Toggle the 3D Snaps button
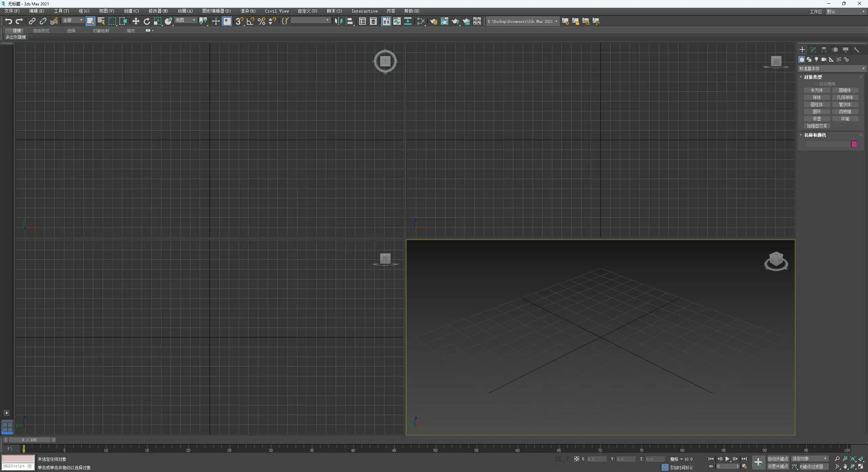 point(239,21)
